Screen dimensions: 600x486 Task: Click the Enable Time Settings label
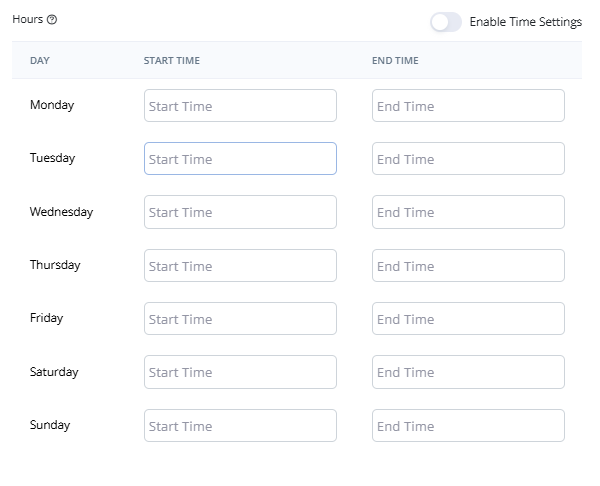tap(525, 22)
